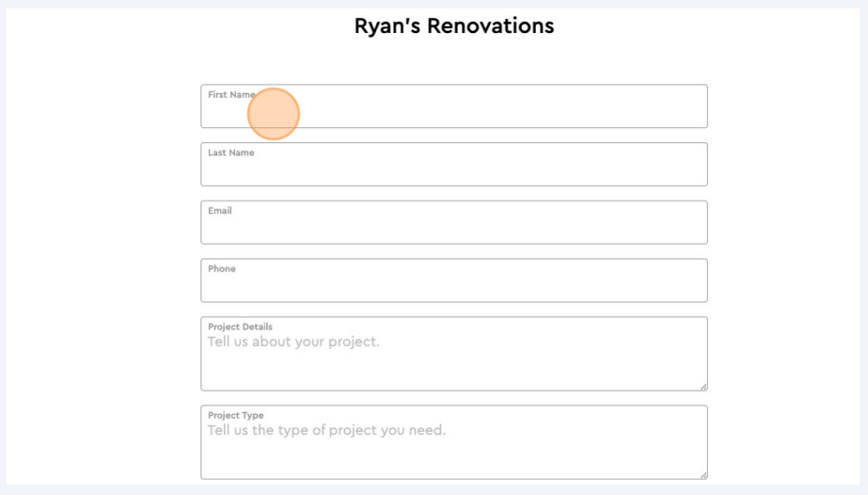
Task: Click inside the Project Type text area
Action: [x=453, y=454]
